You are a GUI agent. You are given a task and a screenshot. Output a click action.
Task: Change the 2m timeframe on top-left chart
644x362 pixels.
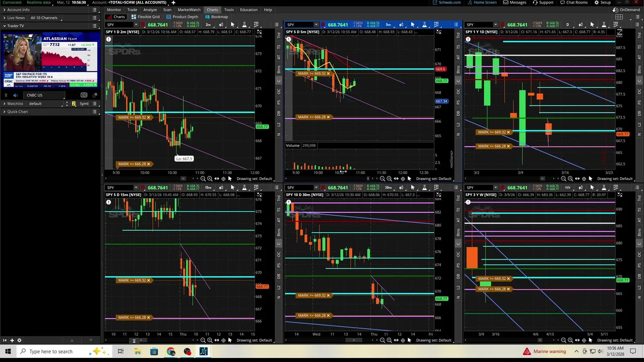[208, 25]
